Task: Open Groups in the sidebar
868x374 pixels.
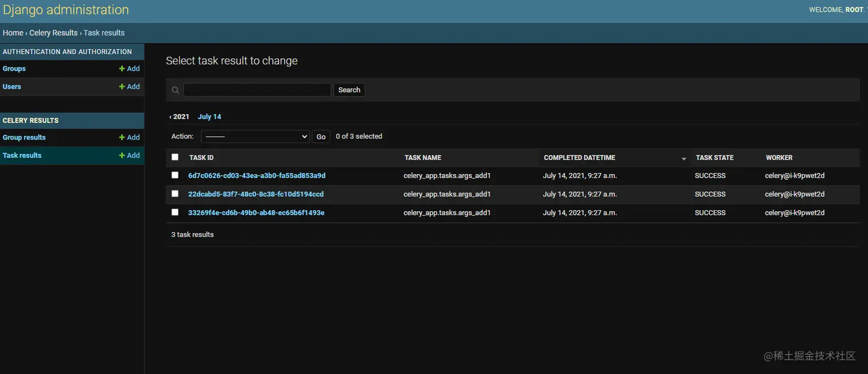Action: 14,68
